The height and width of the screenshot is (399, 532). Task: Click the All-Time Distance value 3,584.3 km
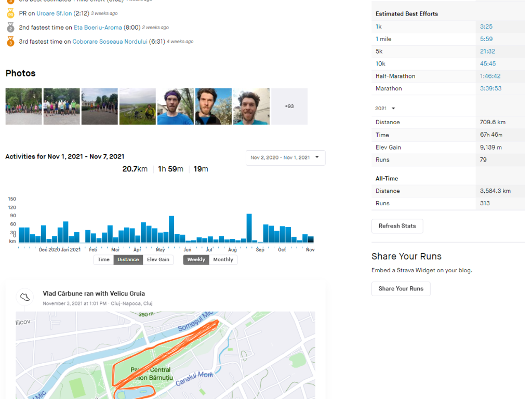click(495, 191)
